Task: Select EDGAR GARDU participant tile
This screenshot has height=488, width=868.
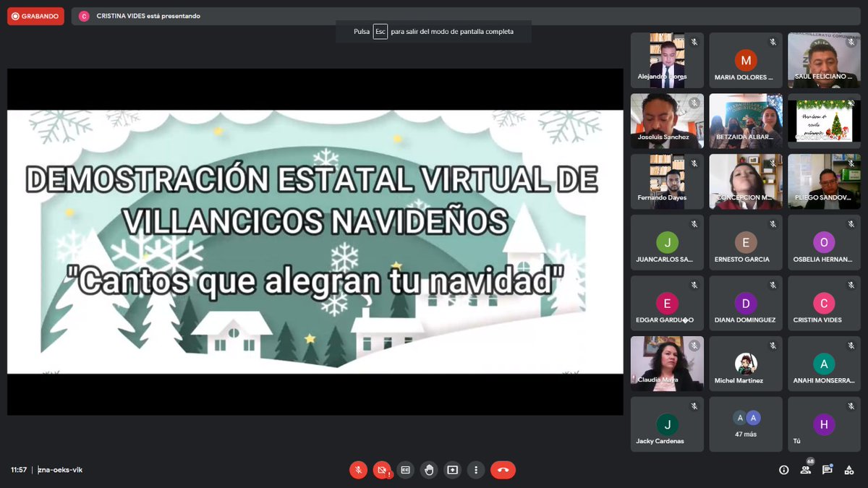Action: [667, 303]
